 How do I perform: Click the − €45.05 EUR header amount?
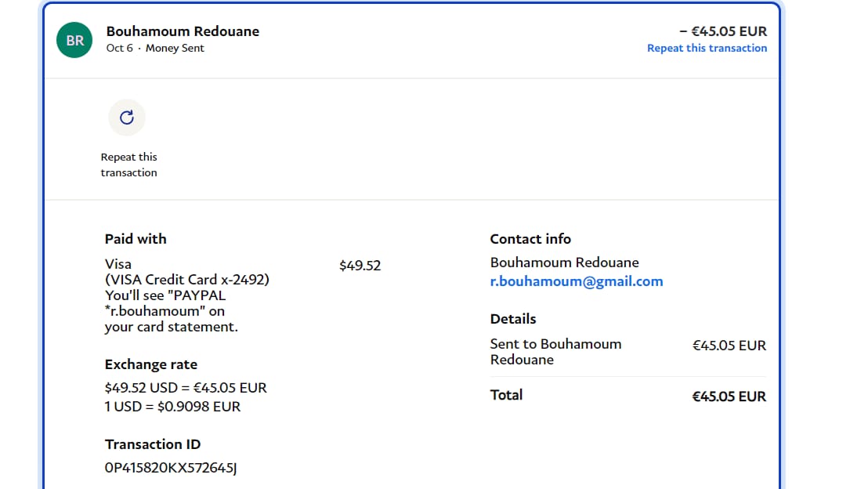point(722,31)
